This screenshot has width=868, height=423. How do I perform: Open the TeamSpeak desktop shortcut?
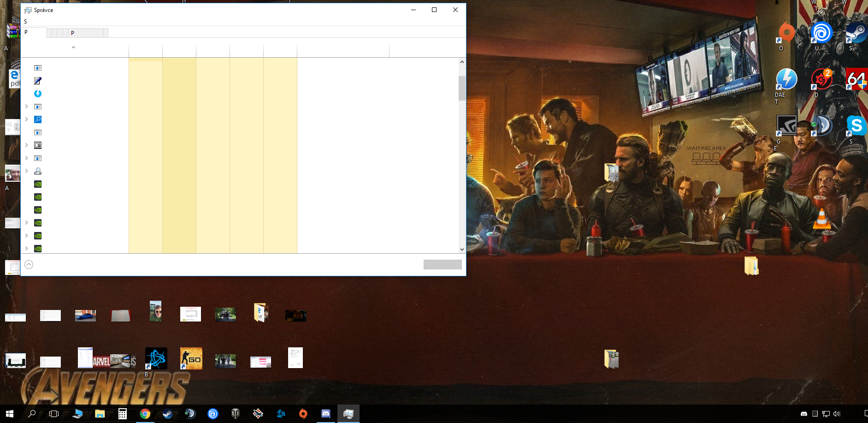point(821,125)
